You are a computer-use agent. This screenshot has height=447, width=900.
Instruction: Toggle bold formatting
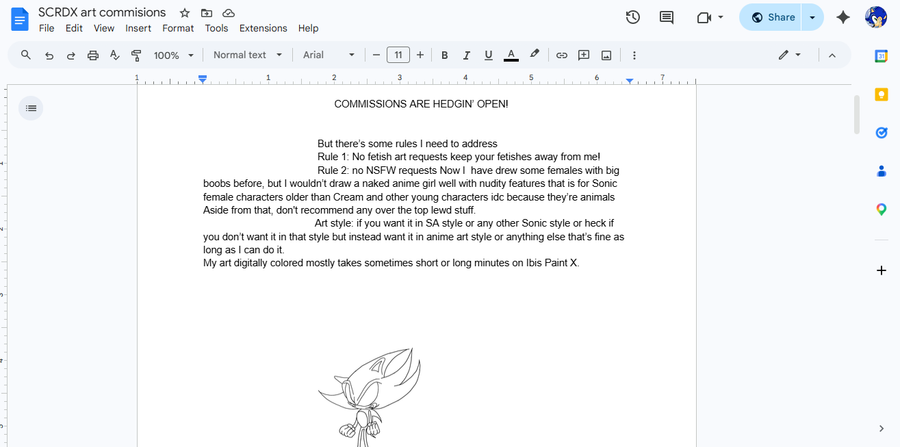click(x=444, y=55)
